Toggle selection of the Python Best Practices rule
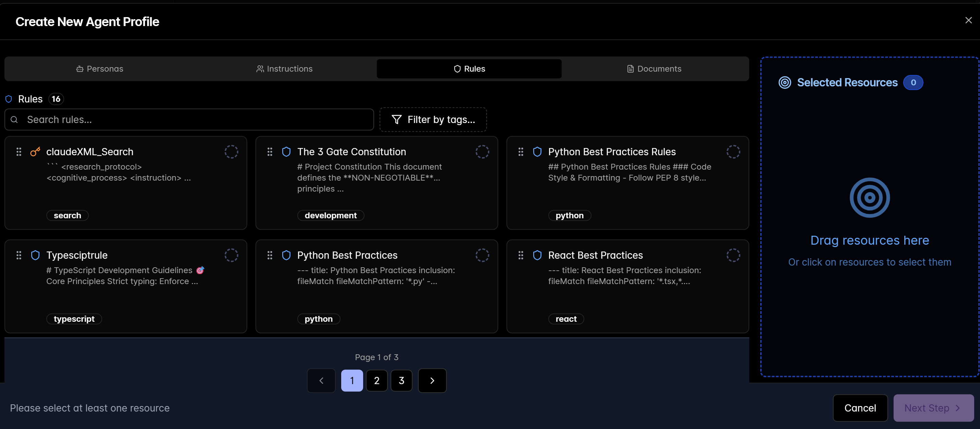This screenshot has width=980, height=429. (482, 255)
